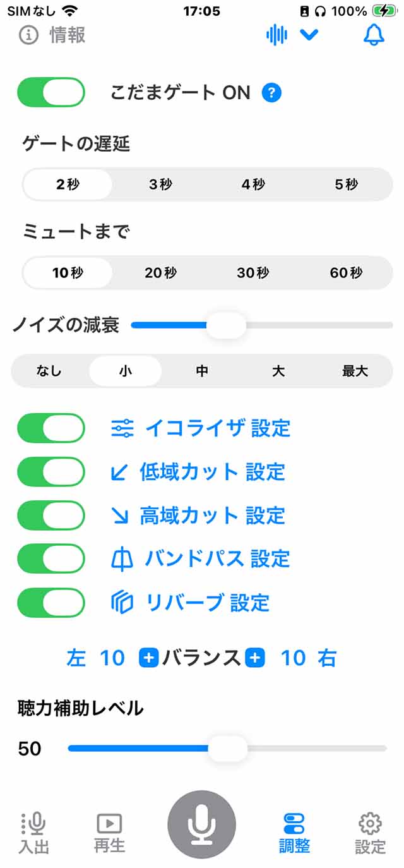This screenshot has width=404, height=868.
Task: Expand the chevron dropdown at top
Action: [309, 35]
